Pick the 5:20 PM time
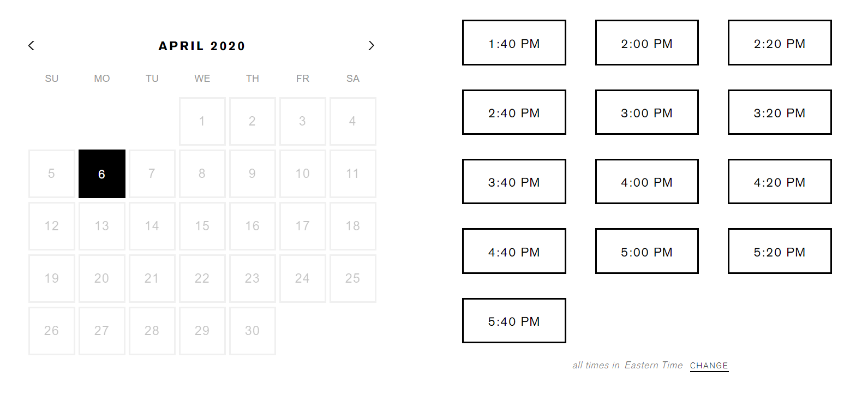 pos(780,252)
